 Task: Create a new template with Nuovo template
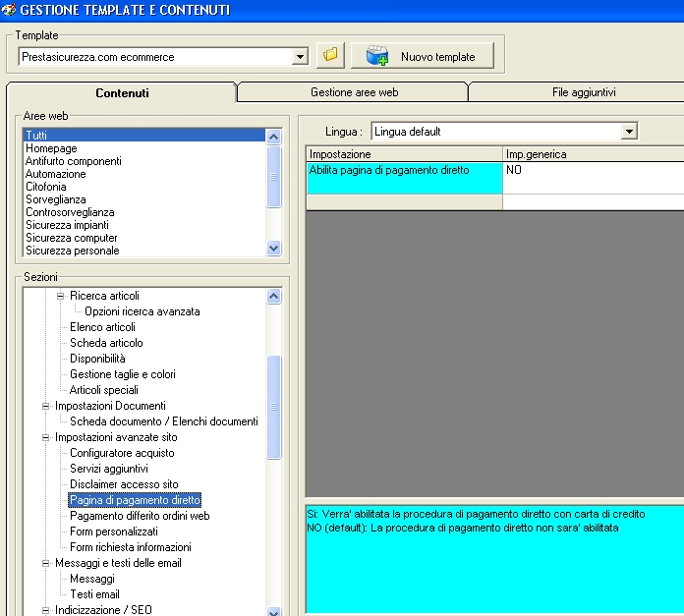(423, 56)
